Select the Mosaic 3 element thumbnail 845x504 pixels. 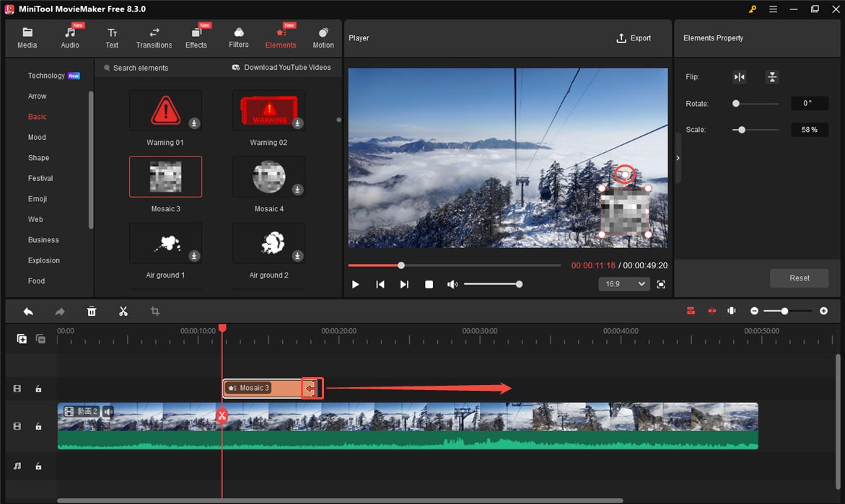tap(165, 177)
